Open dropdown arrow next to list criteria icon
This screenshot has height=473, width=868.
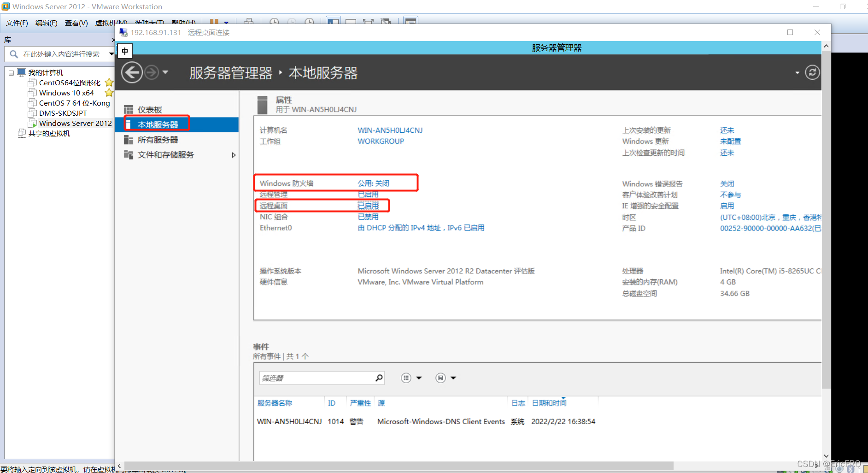[x=419, y=378]
